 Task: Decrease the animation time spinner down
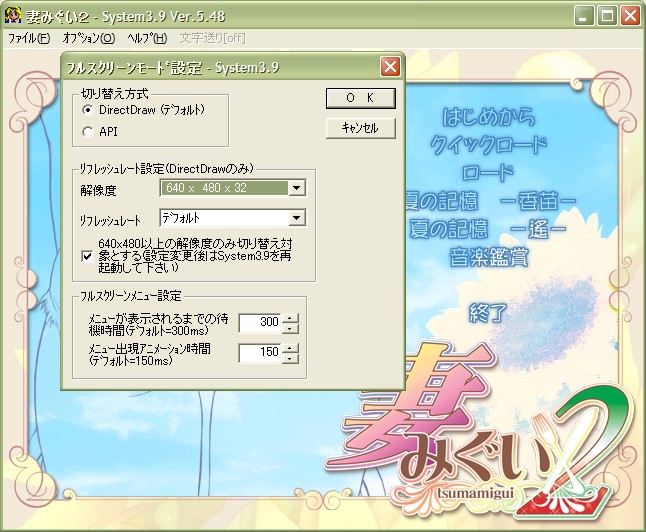coord(290,359)
